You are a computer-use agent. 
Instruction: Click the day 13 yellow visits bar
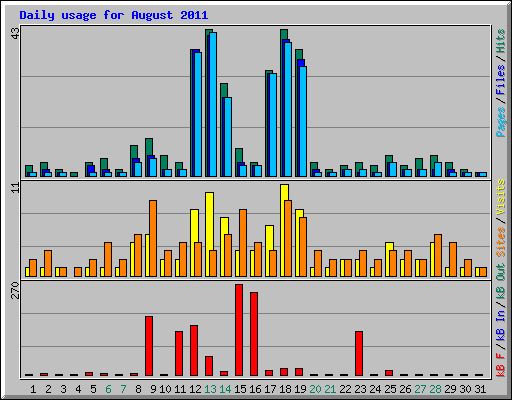click(x=209, y=221)
